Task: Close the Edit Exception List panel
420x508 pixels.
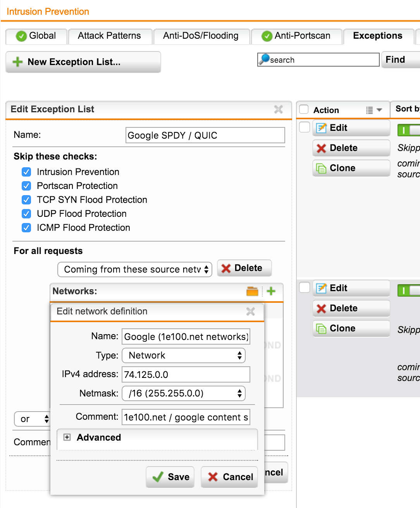Action: point(278,109)
